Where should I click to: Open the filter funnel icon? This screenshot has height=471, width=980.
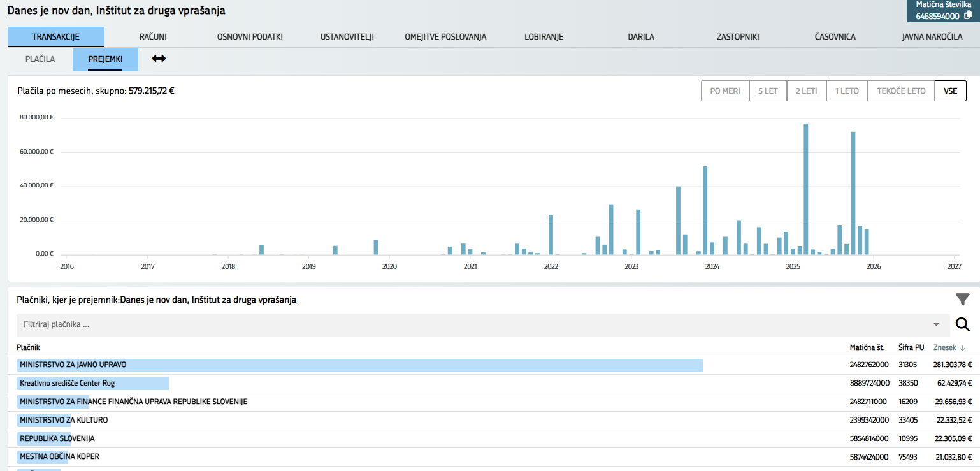962,300
